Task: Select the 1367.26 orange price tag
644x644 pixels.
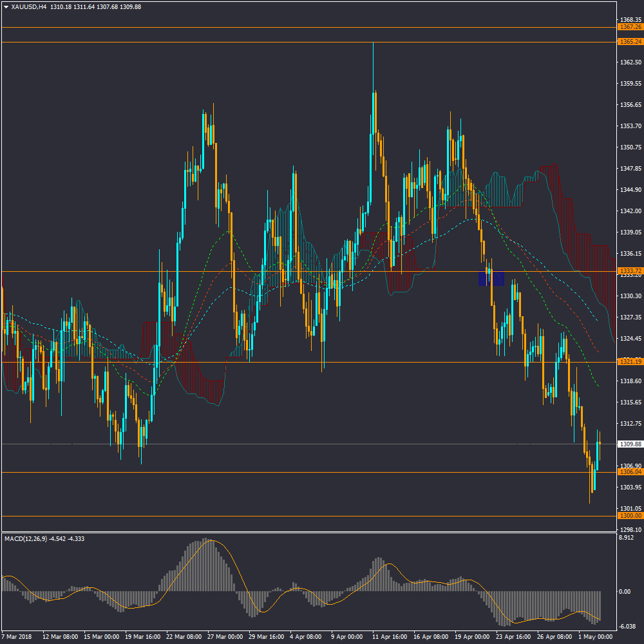Action: 629,27
